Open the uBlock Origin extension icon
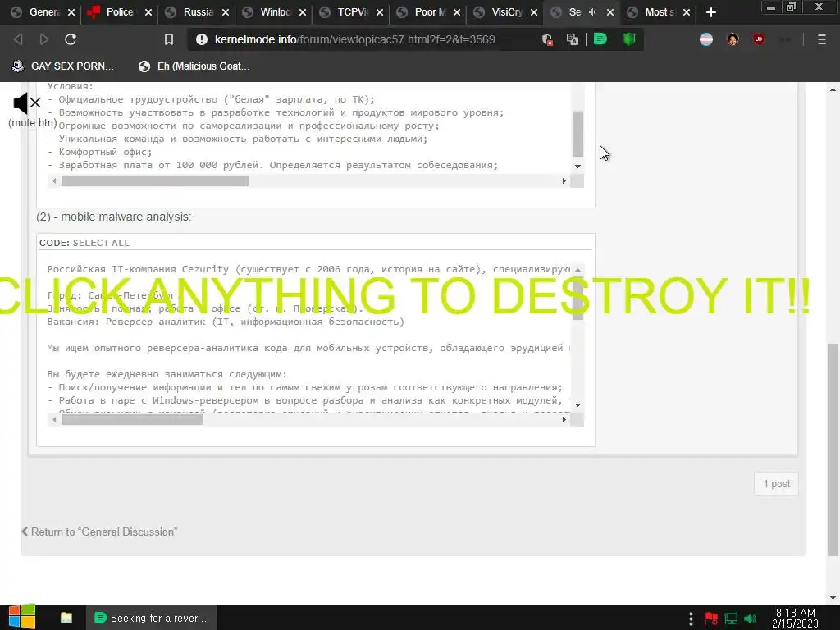This screenshot has width=840, height=630. pos(759,39)
